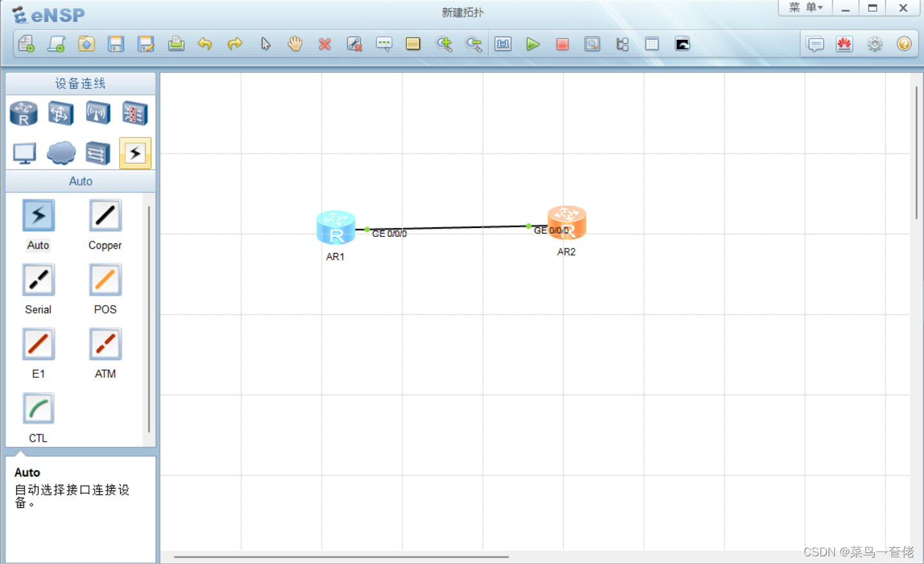The height and width of the screenshot is (564, 924).
Task: Open an existing topology file
Action: pos(86,44)
